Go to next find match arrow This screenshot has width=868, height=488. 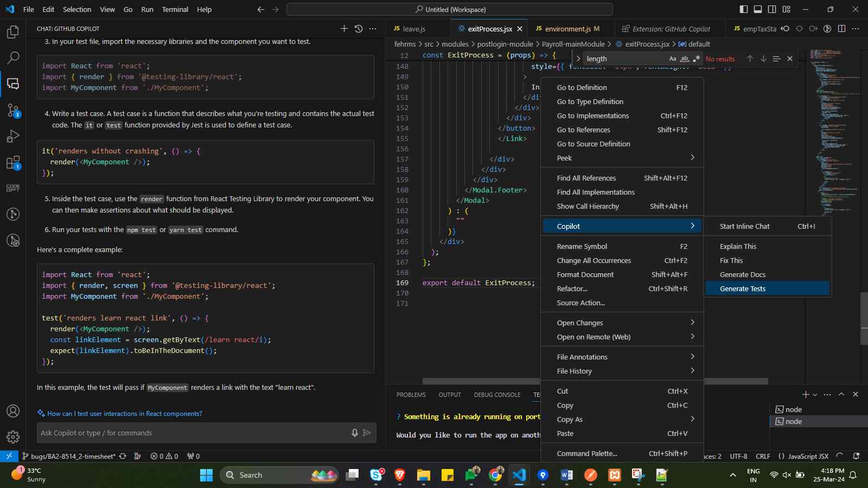click(x=763, y=59)
